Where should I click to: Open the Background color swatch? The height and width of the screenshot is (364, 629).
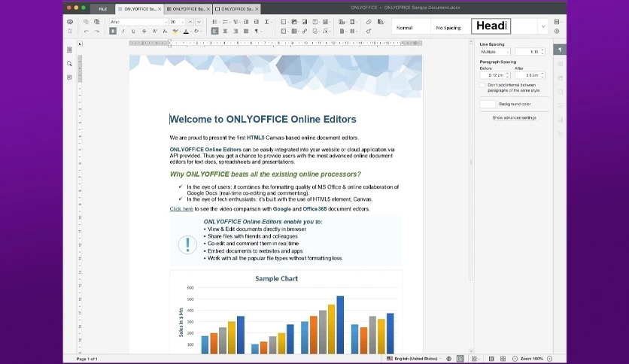(488, 104)
